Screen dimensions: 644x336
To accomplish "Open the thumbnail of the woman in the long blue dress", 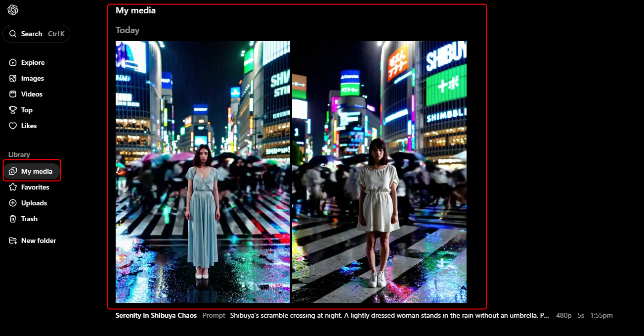I will tap(203, 172).
